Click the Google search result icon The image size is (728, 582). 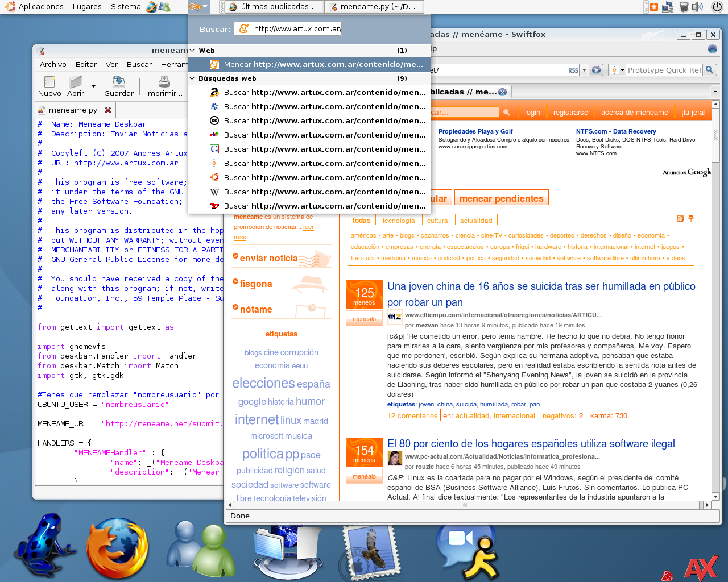click(x=214, y=149)
